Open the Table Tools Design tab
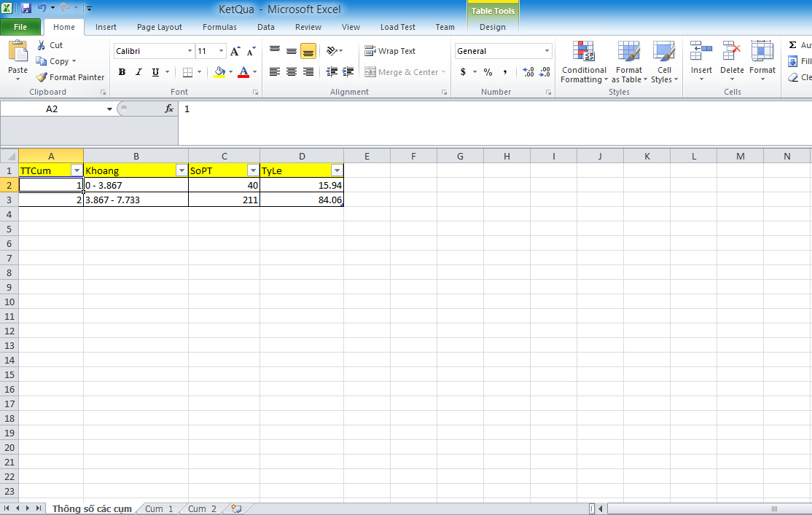Viewport: 812px width, 515px height. pos(493,27)
